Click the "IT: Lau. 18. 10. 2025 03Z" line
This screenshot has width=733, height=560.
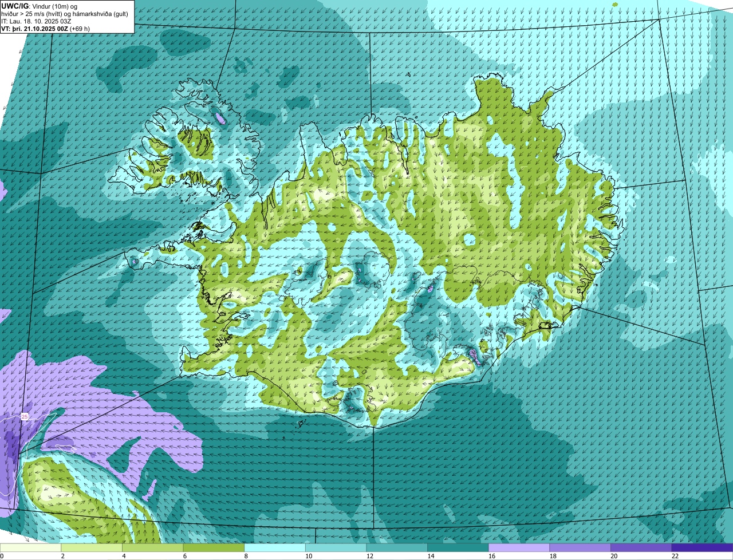coord(36,21)
